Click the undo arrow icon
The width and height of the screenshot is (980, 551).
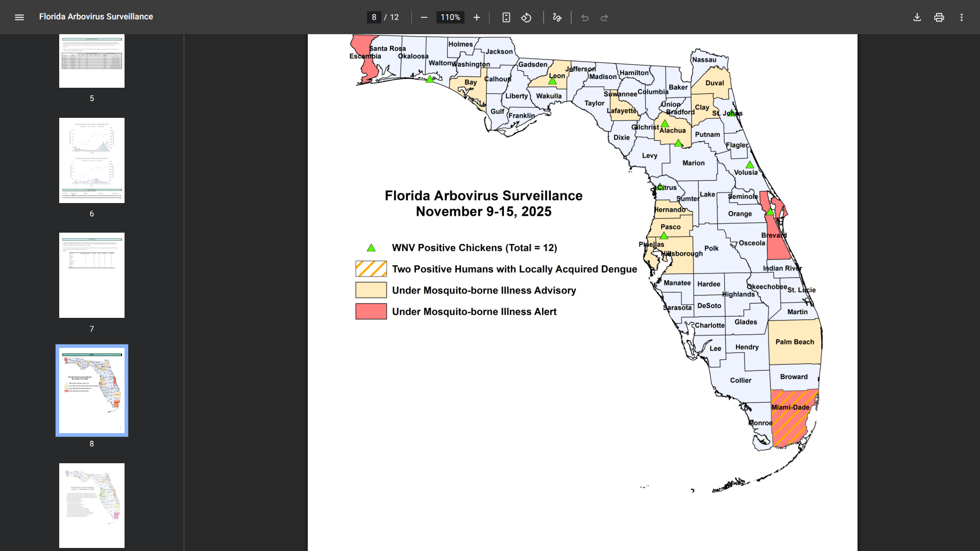click(585, 17)
